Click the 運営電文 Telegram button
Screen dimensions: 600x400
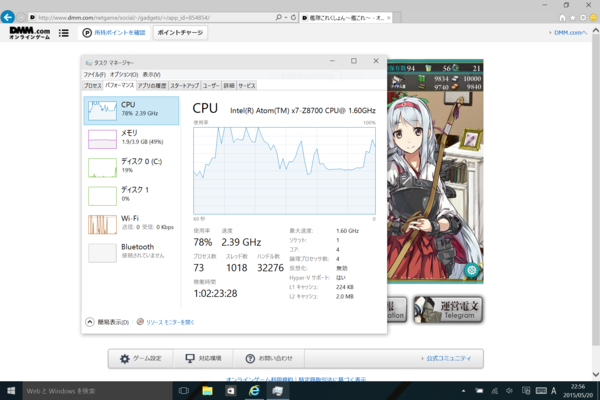[448, 310]
